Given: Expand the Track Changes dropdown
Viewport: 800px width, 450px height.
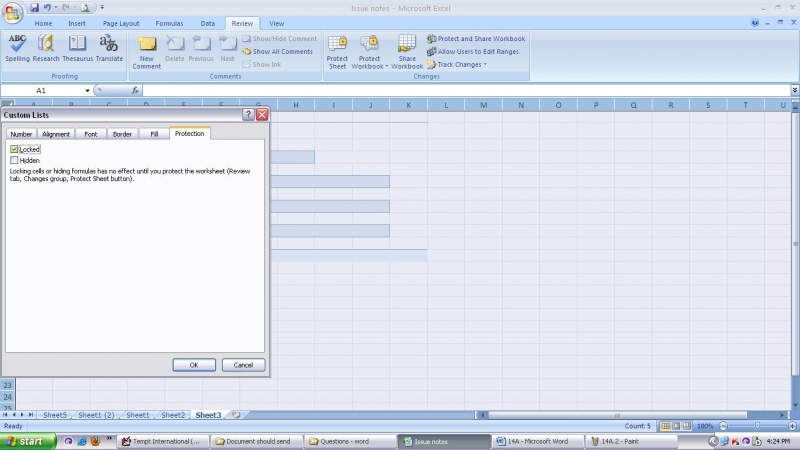Looking at the screenshot, I should click(461, 64).
